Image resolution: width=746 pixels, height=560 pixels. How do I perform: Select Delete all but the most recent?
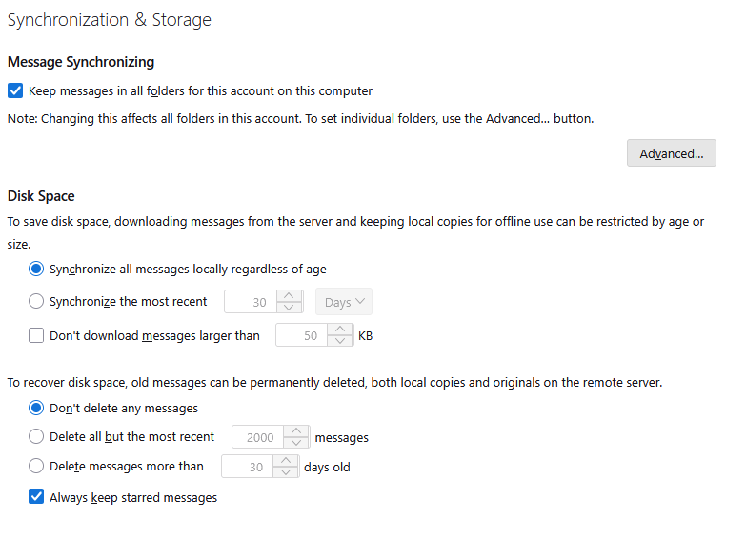[37, 437]
